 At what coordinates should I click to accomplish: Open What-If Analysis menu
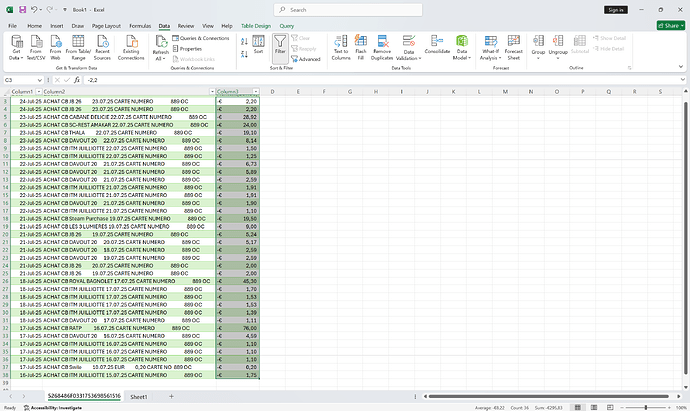click(491, 48)
